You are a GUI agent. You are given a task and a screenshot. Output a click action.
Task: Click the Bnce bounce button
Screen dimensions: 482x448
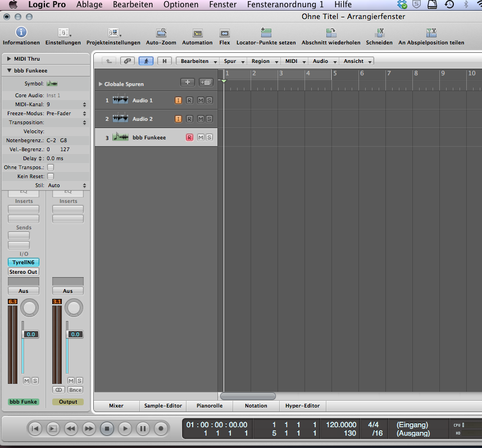click(75, 390)
